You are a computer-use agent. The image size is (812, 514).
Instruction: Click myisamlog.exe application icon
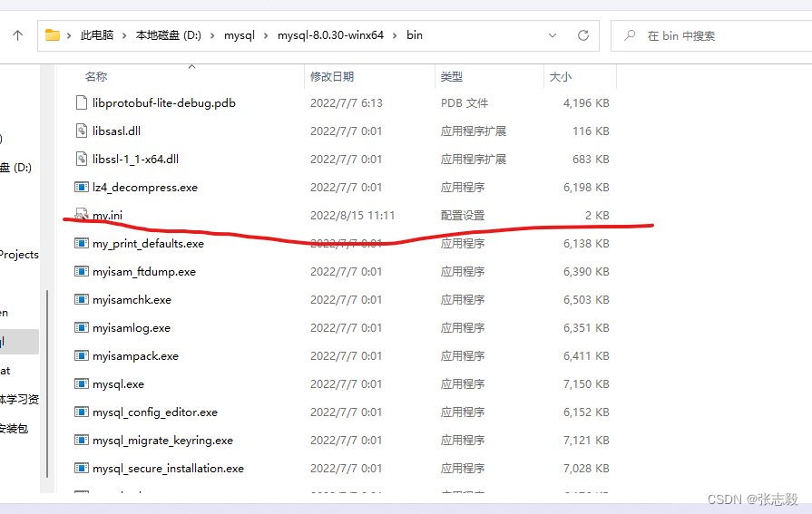tap(82, 327)
